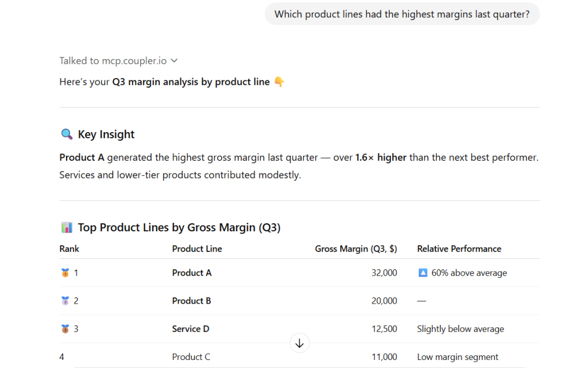Click the Relative Performance column header

(x=459, y=249)
